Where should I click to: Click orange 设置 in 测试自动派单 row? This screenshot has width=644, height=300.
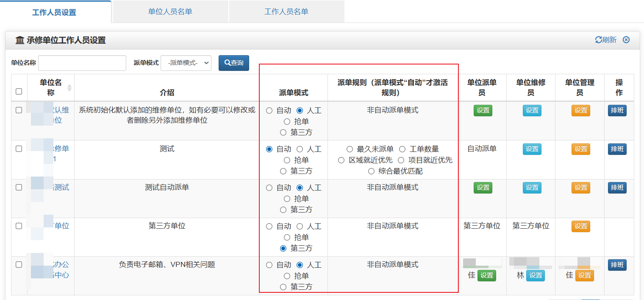tap(581, 188)
